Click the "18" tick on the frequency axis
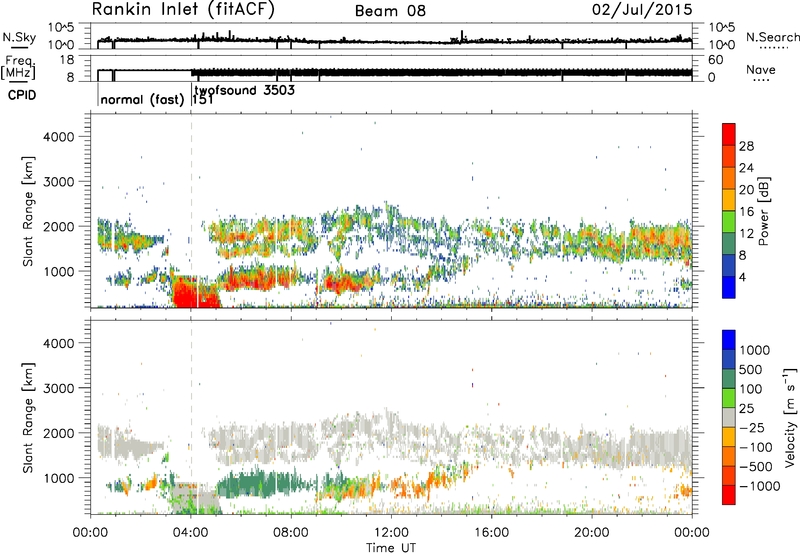This screenshot has height=554, width=800. pyautogui.click(x=66, y=60)
